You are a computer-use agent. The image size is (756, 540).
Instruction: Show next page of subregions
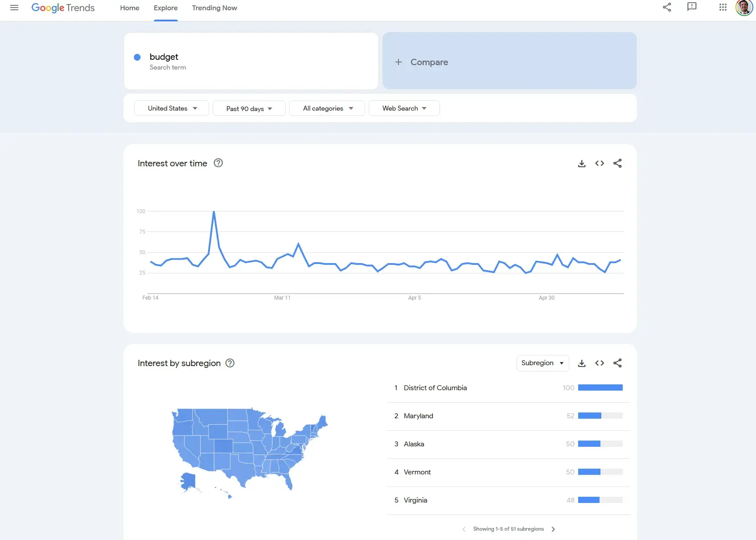click(x=553, y=529)
